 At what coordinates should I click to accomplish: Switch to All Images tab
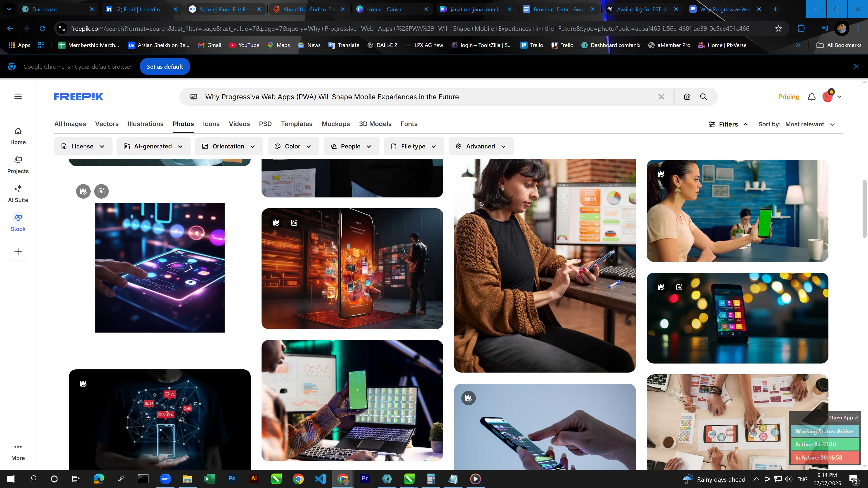(70, 124)
